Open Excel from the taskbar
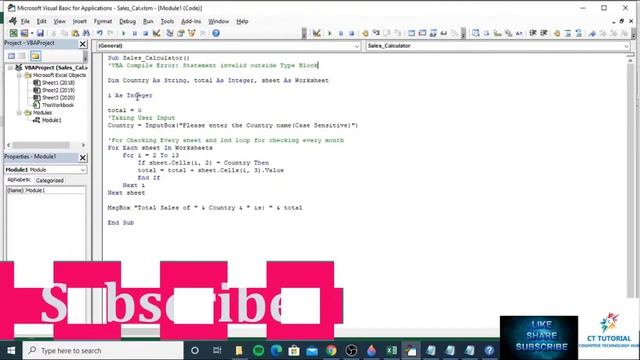The height and width of the screenshot is (360, 640). pyautogui.click(x=392, y=350)
